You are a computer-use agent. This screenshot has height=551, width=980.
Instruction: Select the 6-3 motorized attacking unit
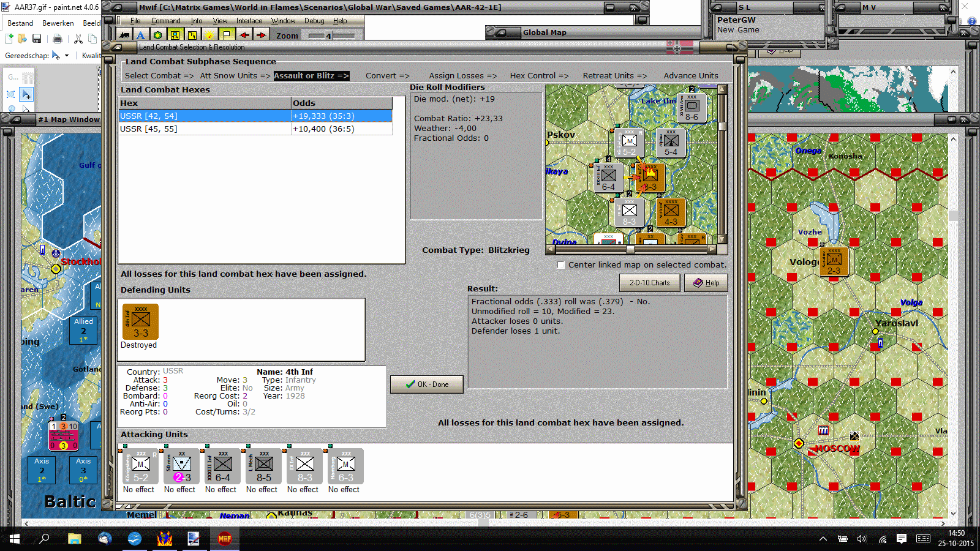(x=346, y=467)
